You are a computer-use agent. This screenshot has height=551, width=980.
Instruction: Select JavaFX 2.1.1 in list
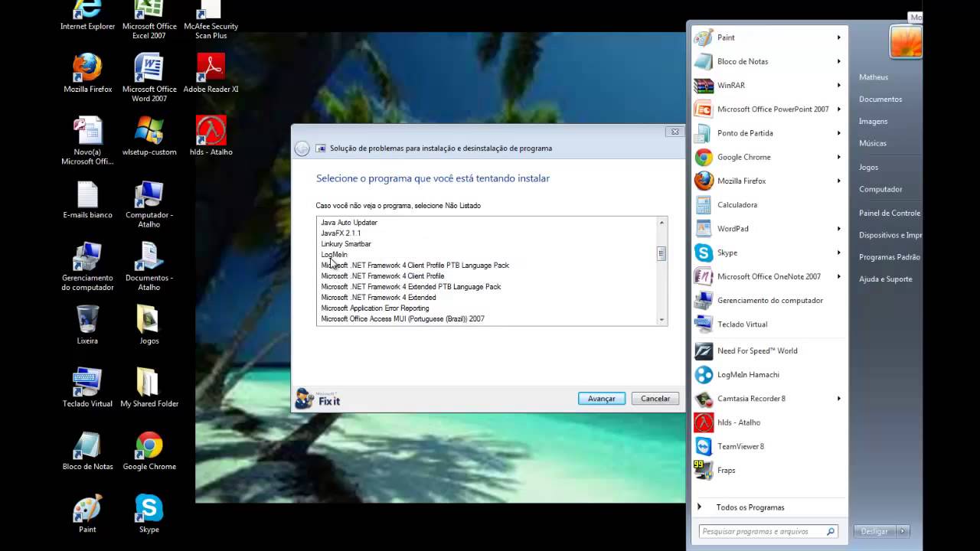pyautogui.click(x=341, y=233)
